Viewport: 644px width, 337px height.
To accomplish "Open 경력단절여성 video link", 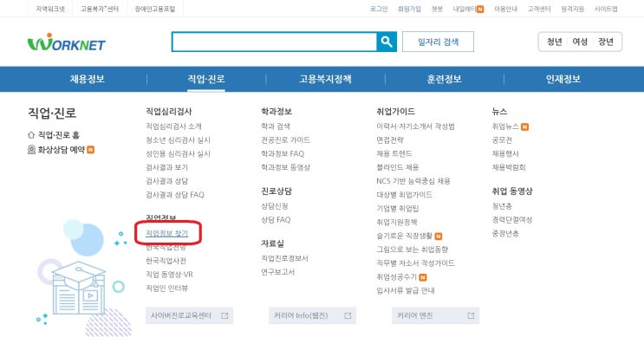I will [x=512, y=219].
